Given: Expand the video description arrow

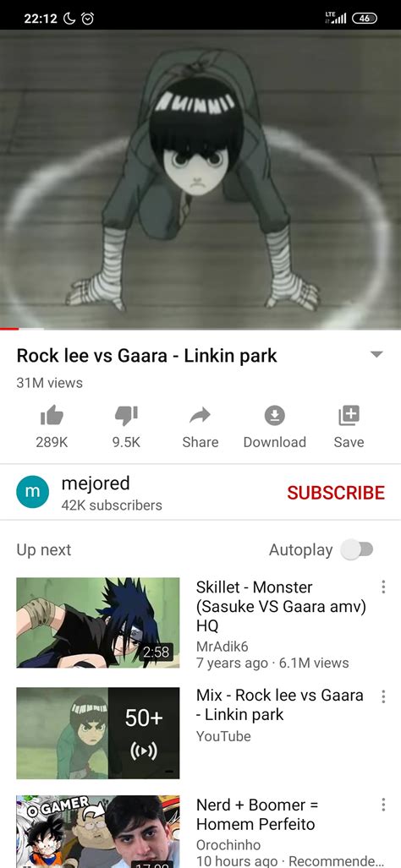Looking at the screenshot, I should pyautogui.click(x=376, y=354).
